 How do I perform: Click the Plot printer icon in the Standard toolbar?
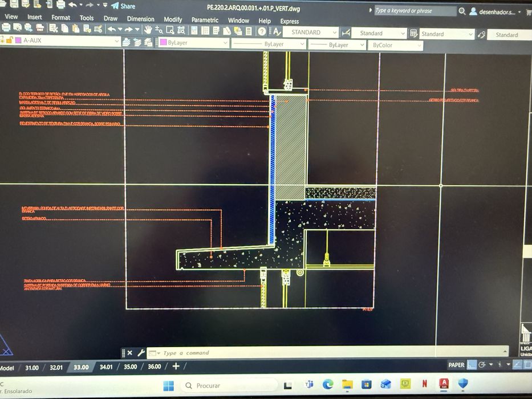coord(6,27)
